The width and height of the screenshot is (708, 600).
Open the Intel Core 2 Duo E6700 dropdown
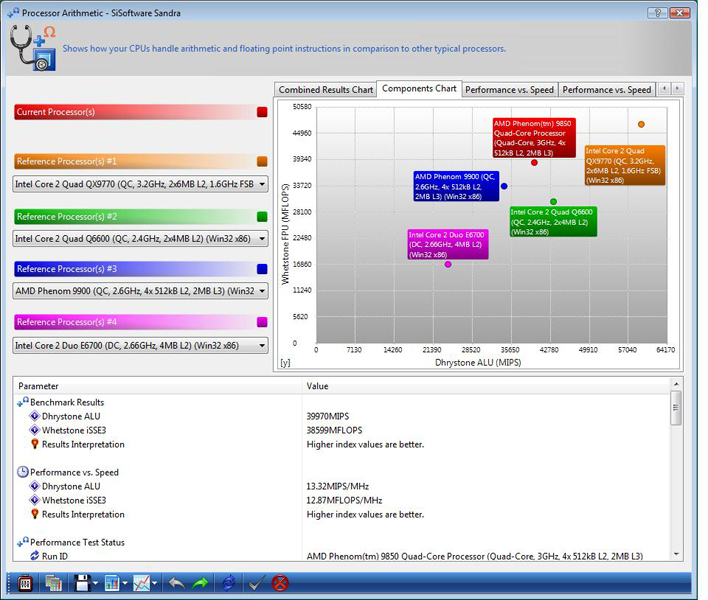pos(140,346)
